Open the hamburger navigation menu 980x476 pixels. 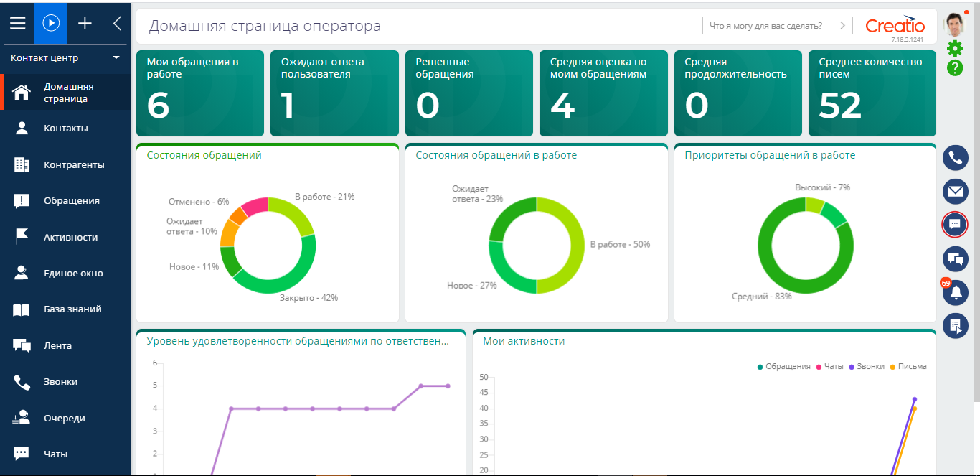click(17, 23)
